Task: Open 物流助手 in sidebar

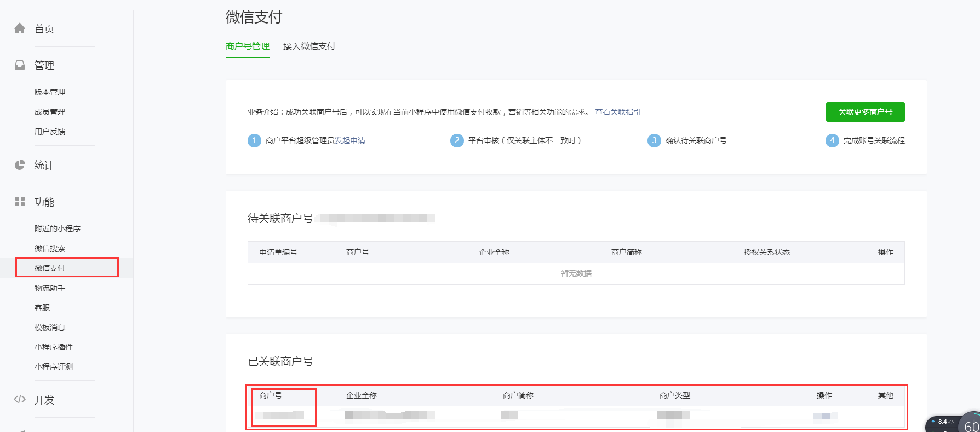Action: tap(50, 288)
